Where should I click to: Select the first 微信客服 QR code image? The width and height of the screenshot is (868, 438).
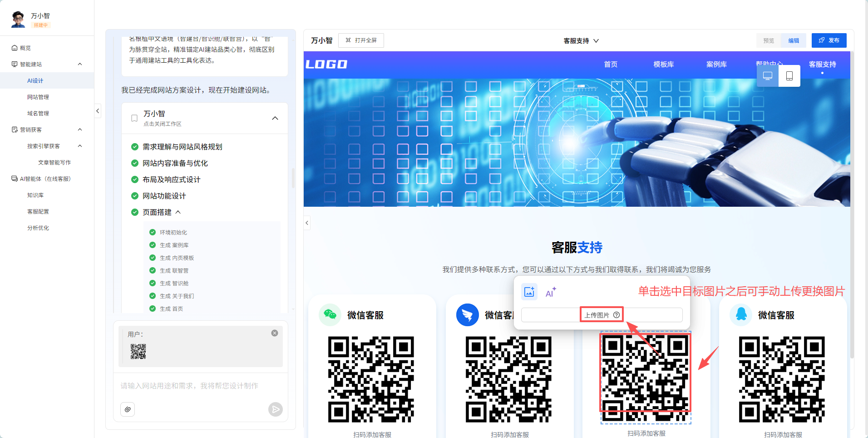pos(371,379)
